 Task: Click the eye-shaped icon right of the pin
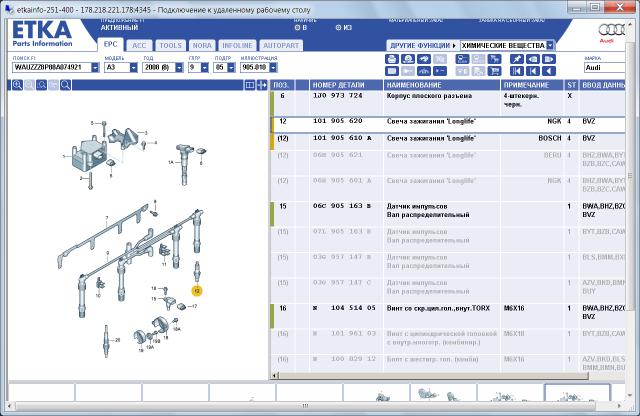533,59
